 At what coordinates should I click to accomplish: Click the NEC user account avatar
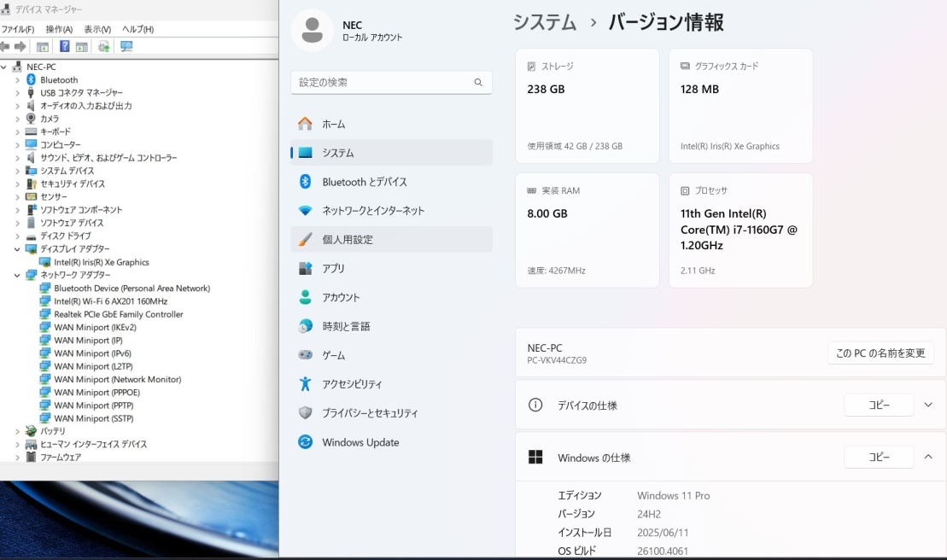(x=313, y=30)
